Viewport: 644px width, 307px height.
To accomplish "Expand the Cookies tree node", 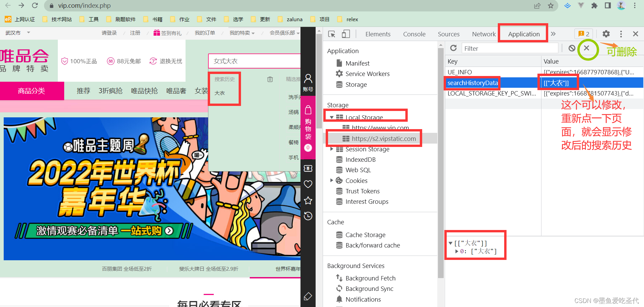I will pos(332,181).
